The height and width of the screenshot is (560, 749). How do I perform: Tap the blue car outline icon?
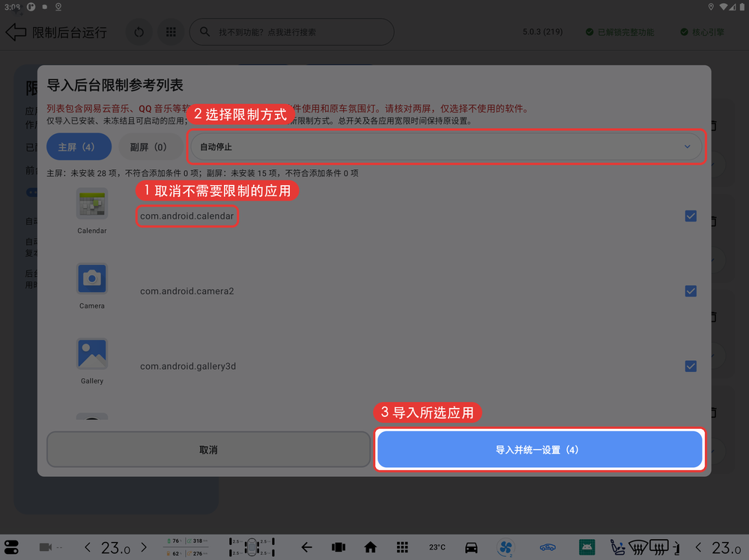[x=548, y=547]
